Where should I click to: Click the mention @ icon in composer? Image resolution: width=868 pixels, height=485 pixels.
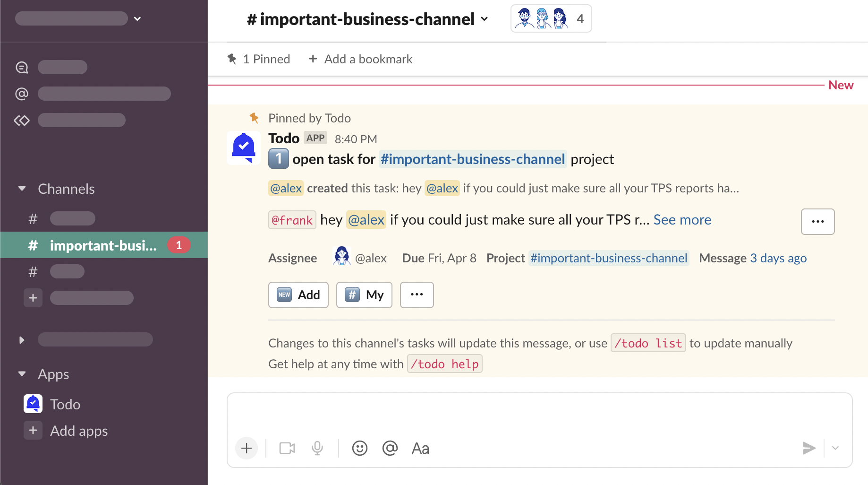[x=390, y=448]
